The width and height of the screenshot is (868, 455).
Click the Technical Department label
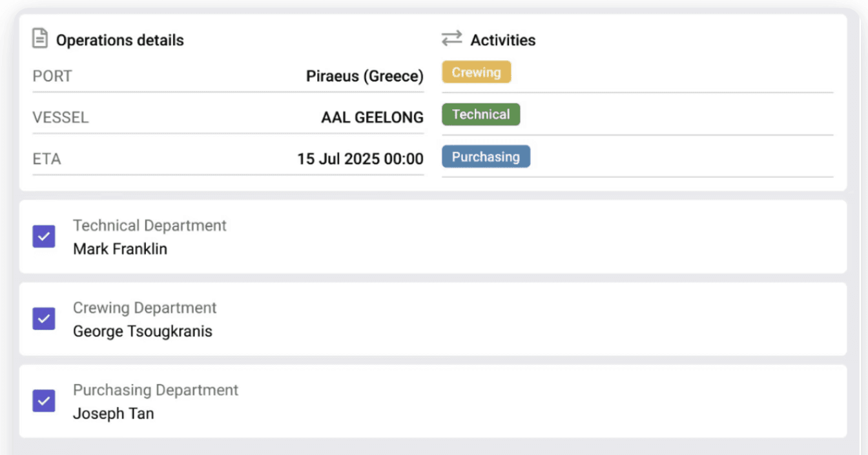pos(149,226)
